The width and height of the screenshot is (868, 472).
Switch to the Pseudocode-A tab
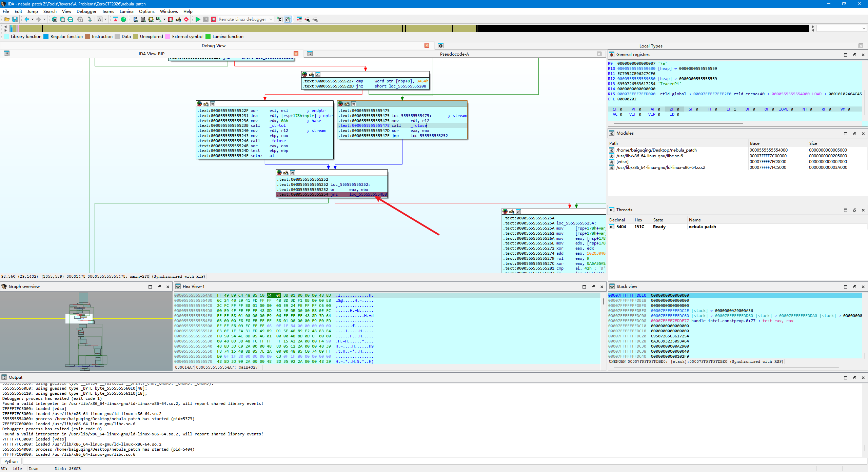(x=454, y=54)
